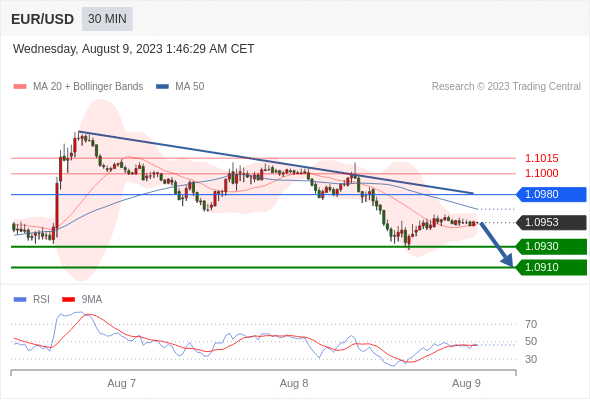Click the red 1.1015 resistance label

point(542,158)
